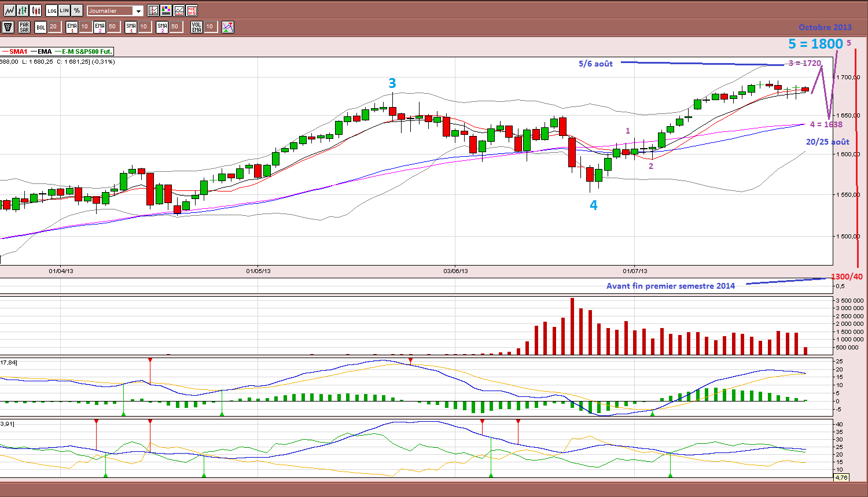
Task: Switch to OHLC bar chart display
Action: click(23, 10)
